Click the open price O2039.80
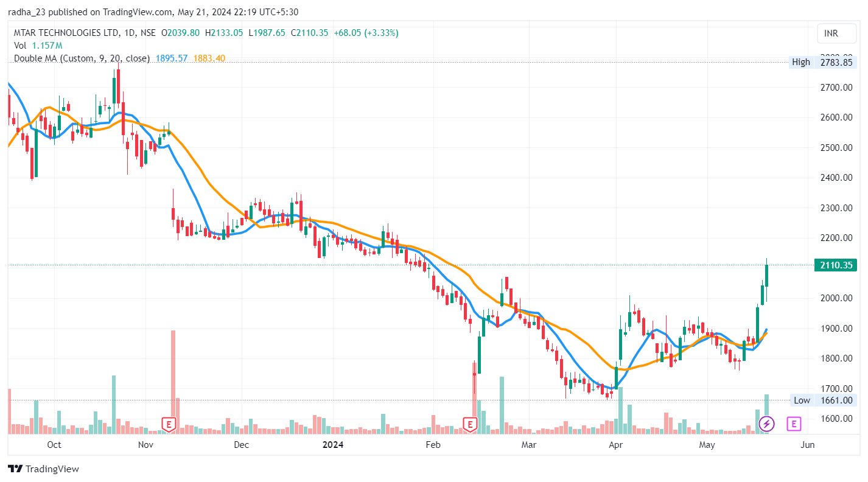Image resolution: width=868 pixels, height=482 pixels. [x=180, y=33]
